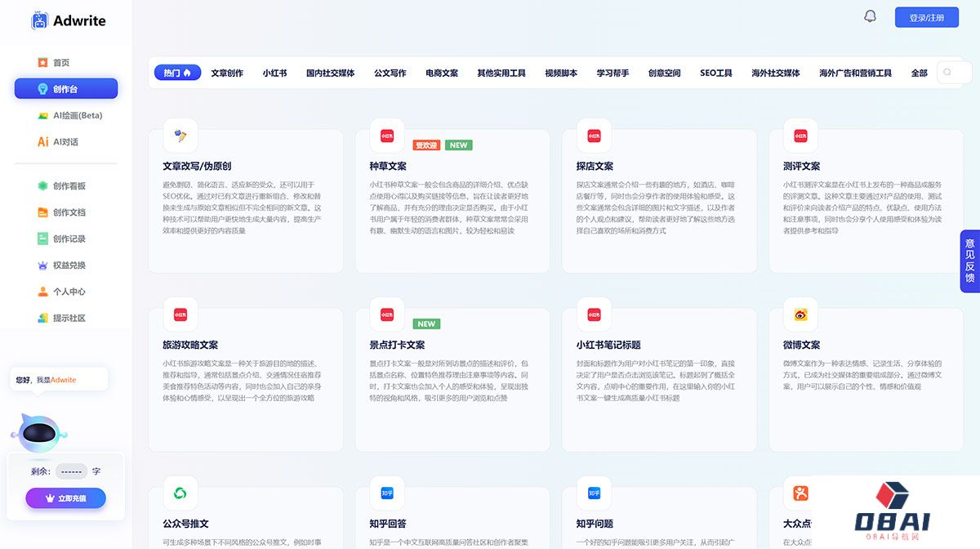The height and width of the screenshot is (549, 980).
Task: Click the 权益兑换 crown icon
Action: [43, 266]
